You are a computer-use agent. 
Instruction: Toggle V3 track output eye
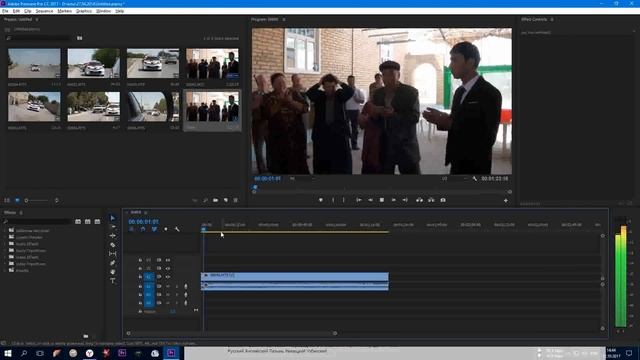[168, 260]
